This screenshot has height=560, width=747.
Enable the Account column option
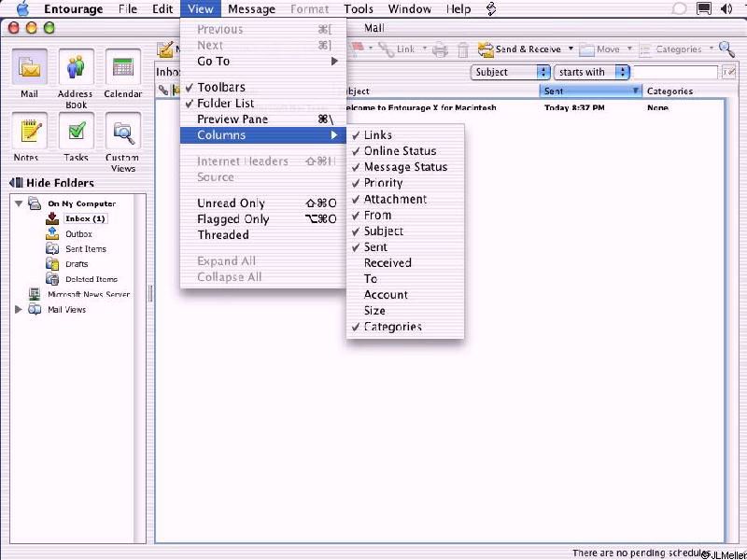[x=405, y=295]
